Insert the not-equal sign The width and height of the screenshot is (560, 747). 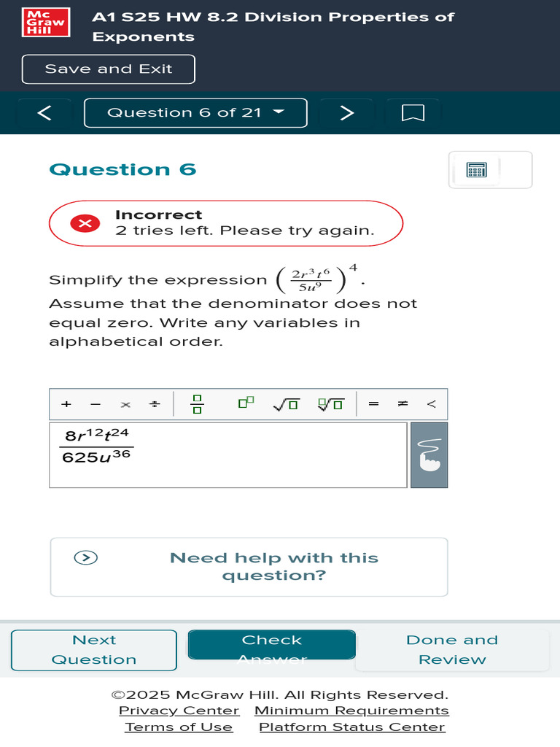pyautogui.click(x=402, y=404)
